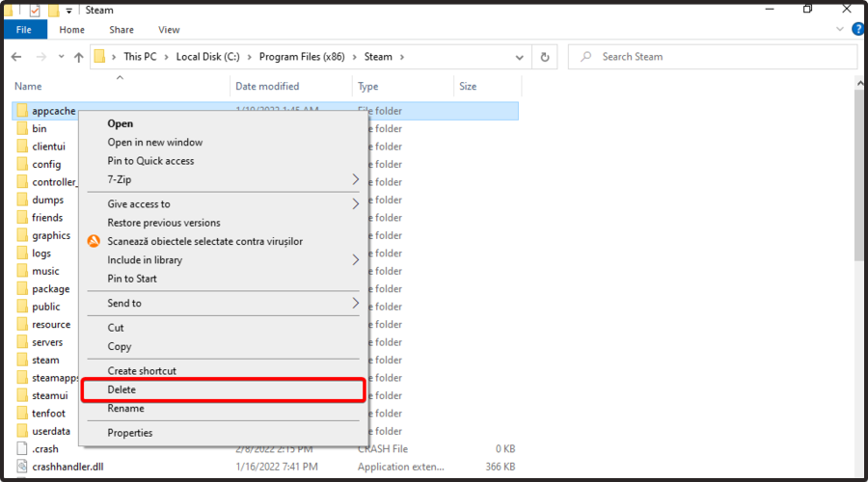Select the clientui folder icon
The height and width of the screenshot is (482, 868).
click(22, 147)
